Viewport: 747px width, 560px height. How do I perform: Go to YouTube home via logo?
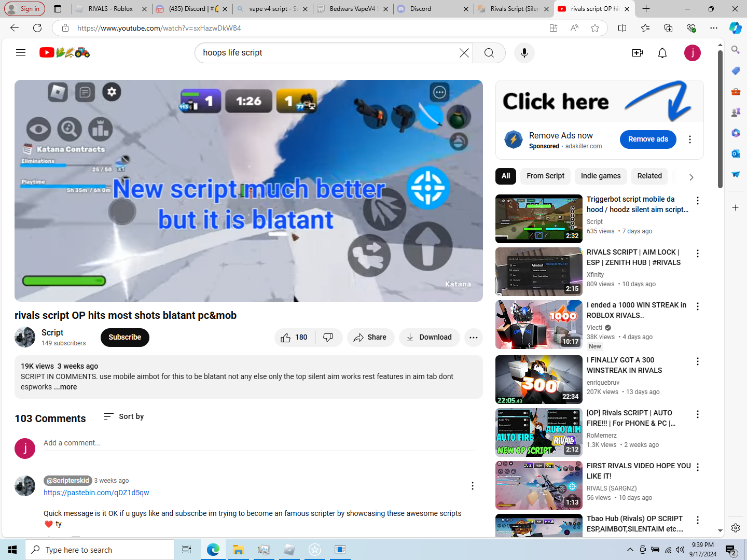tap(64, 52)
